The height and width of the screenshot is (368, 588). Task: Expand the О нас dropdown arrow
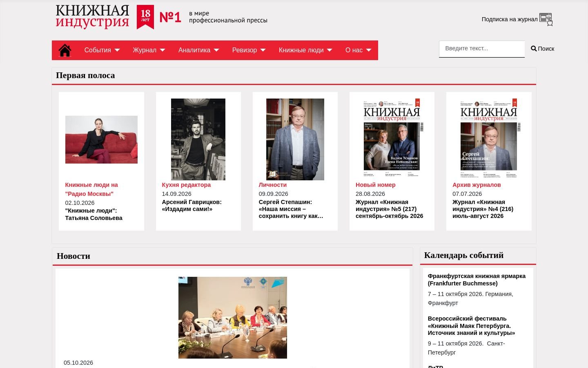(369, 50)
